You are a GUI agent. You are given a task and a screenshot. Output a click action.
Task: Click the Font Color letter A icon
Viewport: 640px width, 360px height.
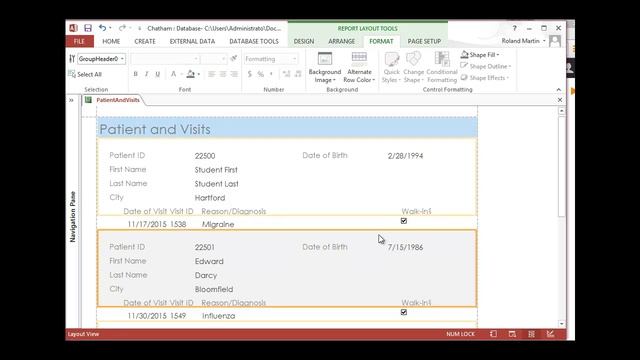pyautogui.click(x=173, y=74)
